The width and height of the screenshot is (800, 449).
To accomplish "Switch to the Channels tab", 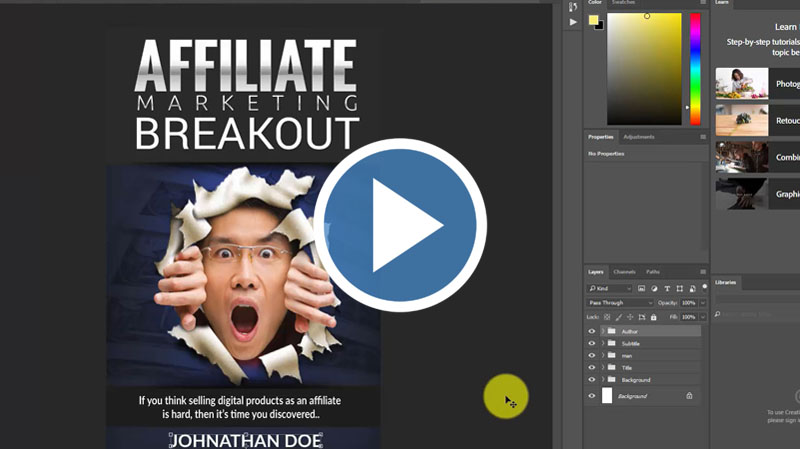I will pos(624,272).
